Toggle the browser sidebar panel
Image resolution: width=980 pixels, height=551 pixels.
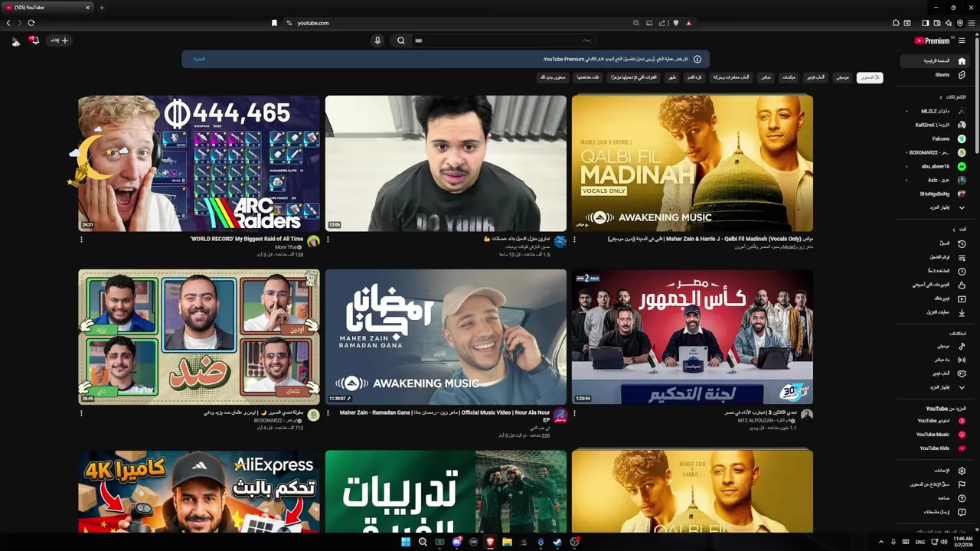point(925,23)
